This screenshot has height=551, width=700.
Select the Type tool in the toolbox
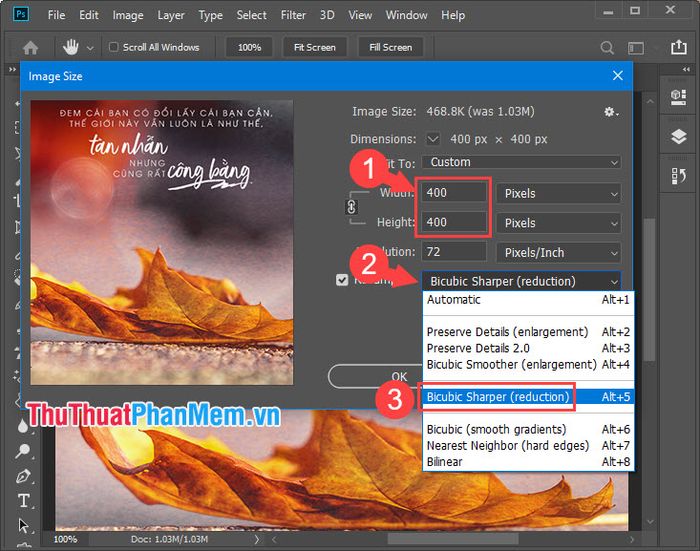[x=24, y=501]
